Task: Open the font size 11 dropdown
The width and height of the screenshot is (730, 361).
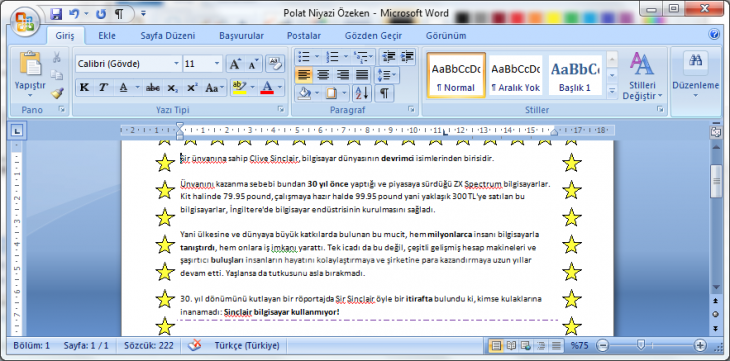Action: pyautogui.click(x=217, y=64)
